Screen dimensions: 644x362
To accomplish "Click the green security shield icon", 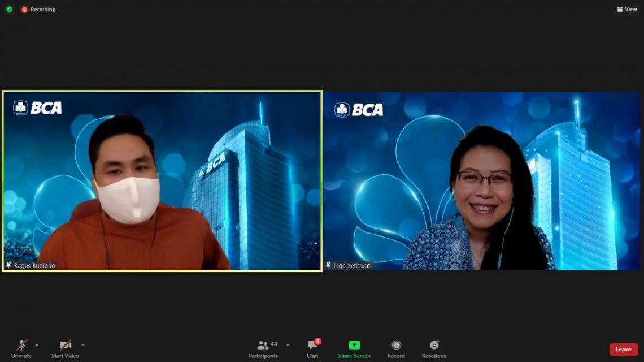I will pos(8,9).
